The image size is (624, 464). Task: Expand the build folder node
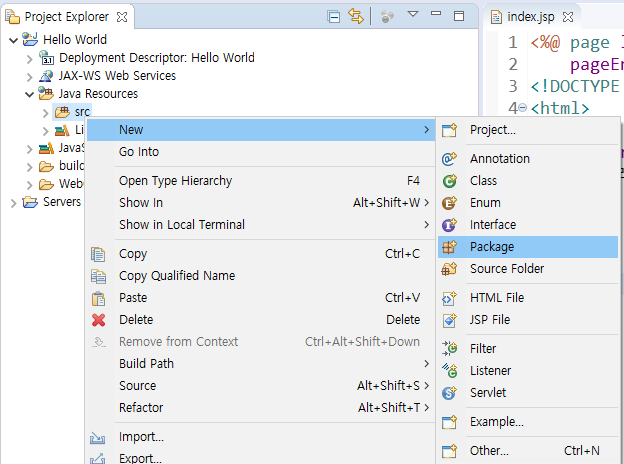[29, 167]
